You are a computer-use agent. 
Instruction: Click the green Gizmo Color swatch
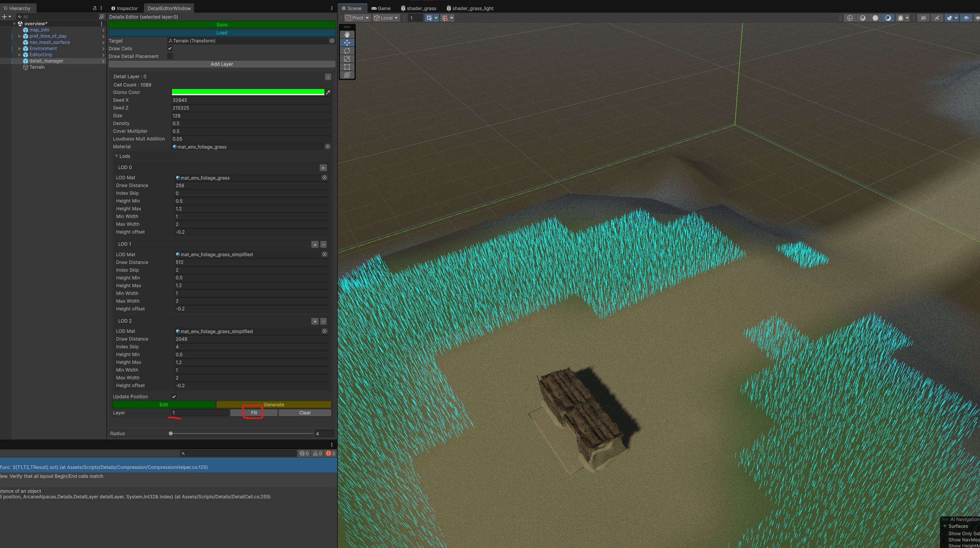(x=248, y=92)
